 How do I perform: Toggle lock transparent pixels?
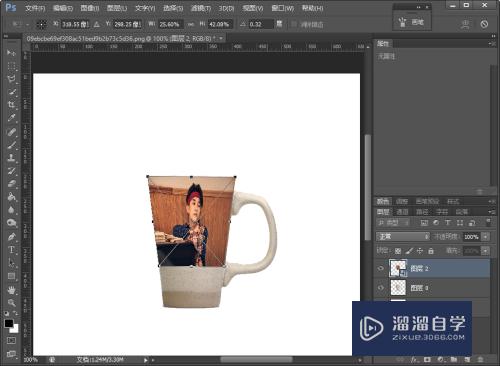398,251
